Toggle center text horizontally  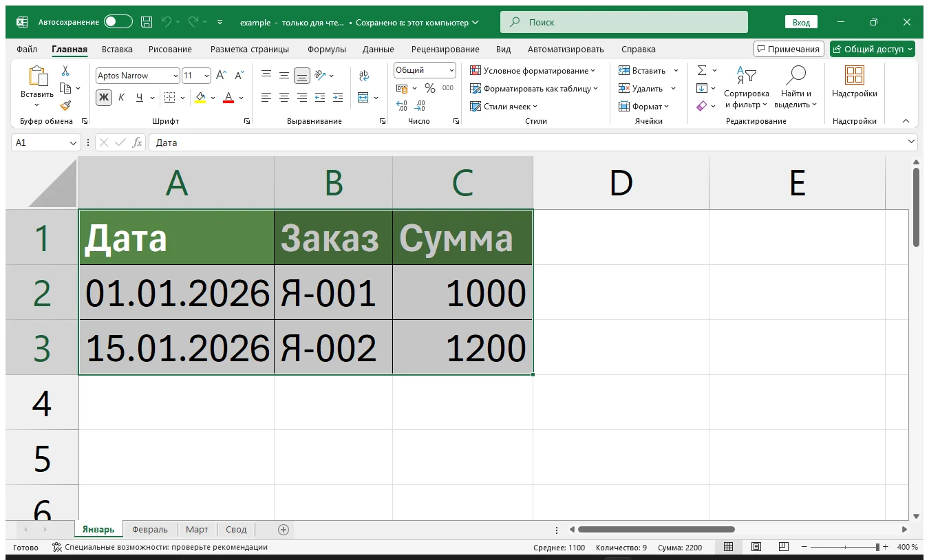pyautogui.click(x=284, y=97)
